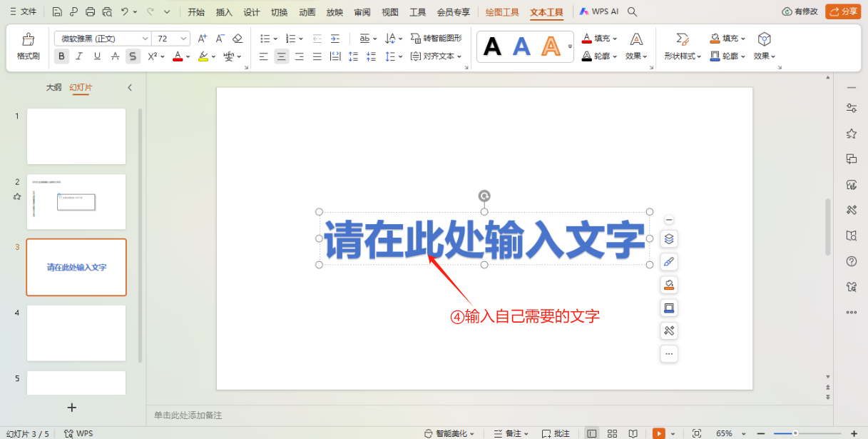Screen dimensions: 868x439
Task: Toggle superscript formatting
Action: tap(153, 56)
